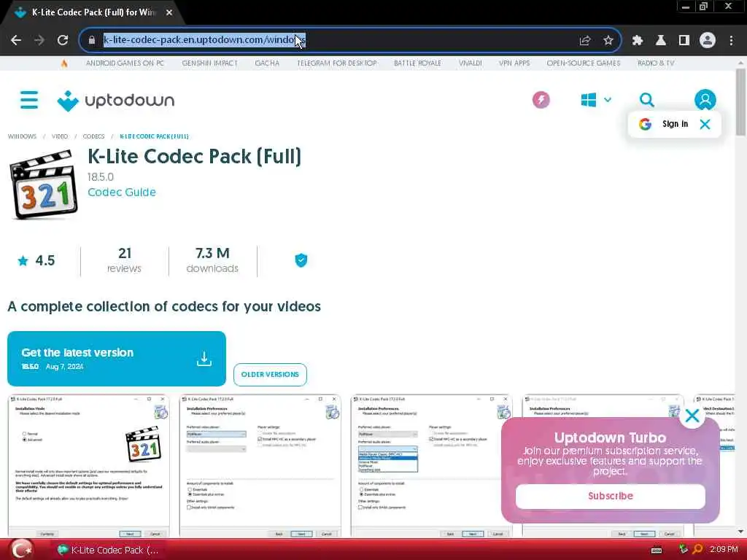Select the K-Lite Codec Pack browser tab
Image resolution: width=747 pixels, height=560 pixels.
click(93, 13)
